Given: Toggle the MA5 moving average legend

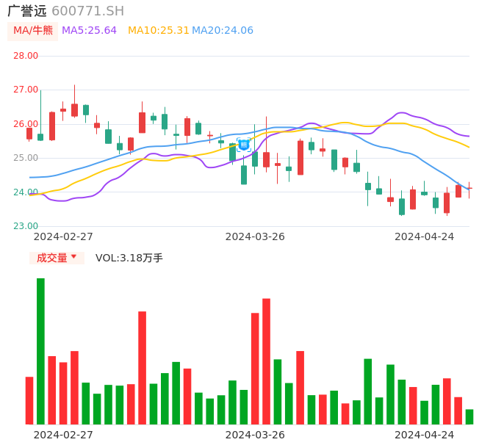Looking at the screenshot, I should tap(89, 31).
